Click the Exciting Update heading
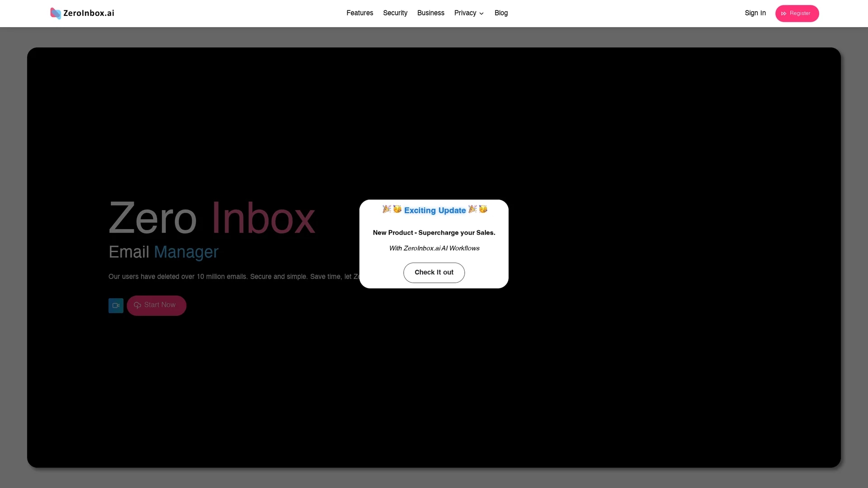Viewport: 868px width, 488px height. (x=435, y=210)
